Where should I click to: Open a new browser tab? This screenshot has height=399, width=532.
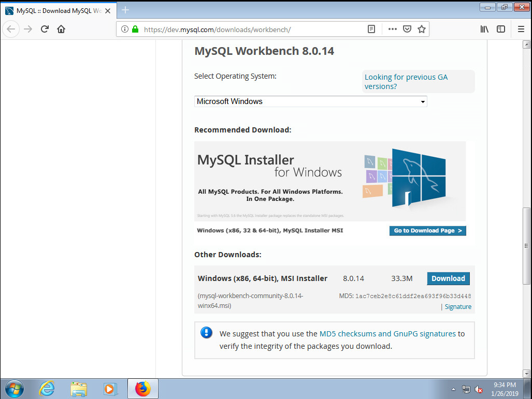(x=125, y=10)
